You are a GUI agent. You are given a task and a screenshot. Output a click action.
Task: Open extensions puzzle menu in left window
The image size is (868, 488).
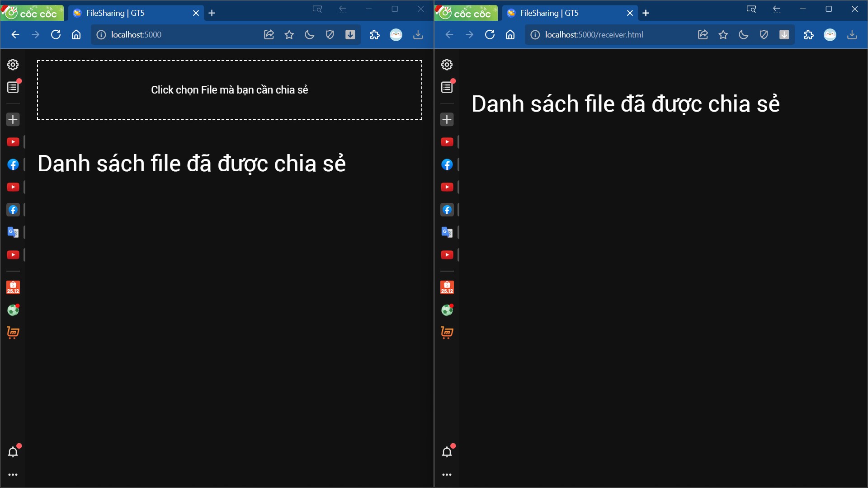click(375, 35)
